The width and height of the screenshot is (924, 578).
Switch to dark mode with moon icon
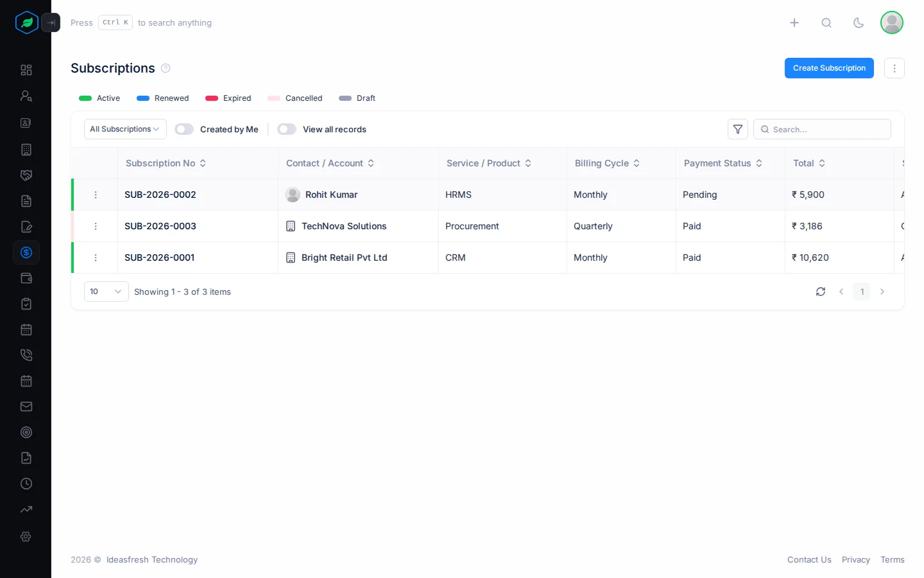[x=859, y=22]
